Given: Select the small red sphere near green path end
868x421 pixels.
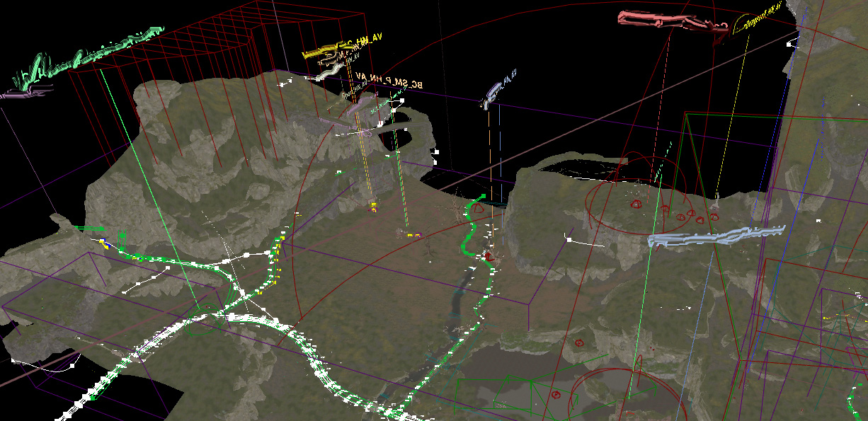Looking at the screenshot, I should 477,208.
